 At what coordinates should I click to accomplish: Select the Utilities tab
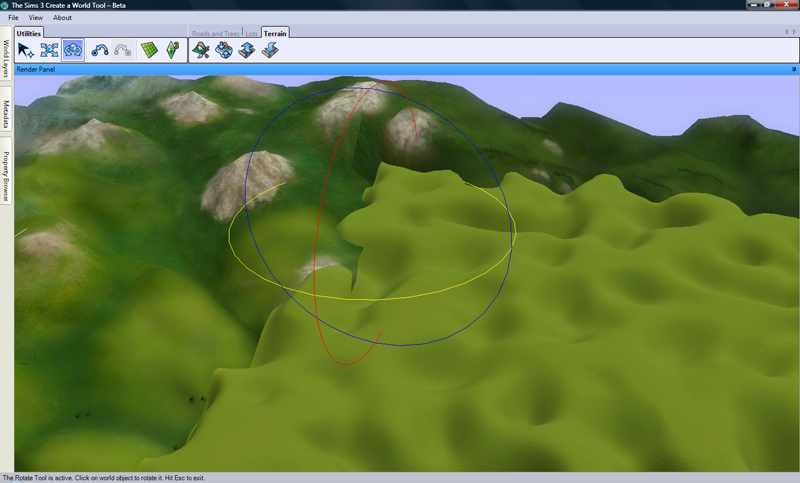[x=29, y=33]
